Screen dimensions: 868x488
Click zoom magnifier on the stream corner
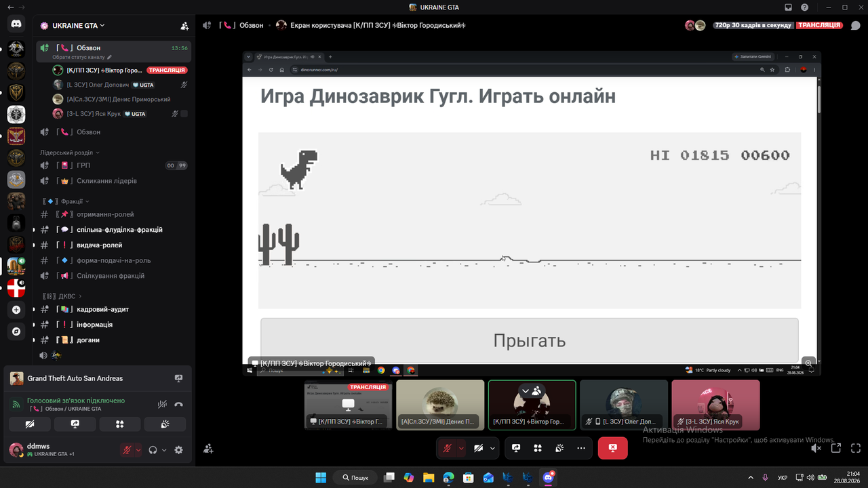tap(808, 363)
